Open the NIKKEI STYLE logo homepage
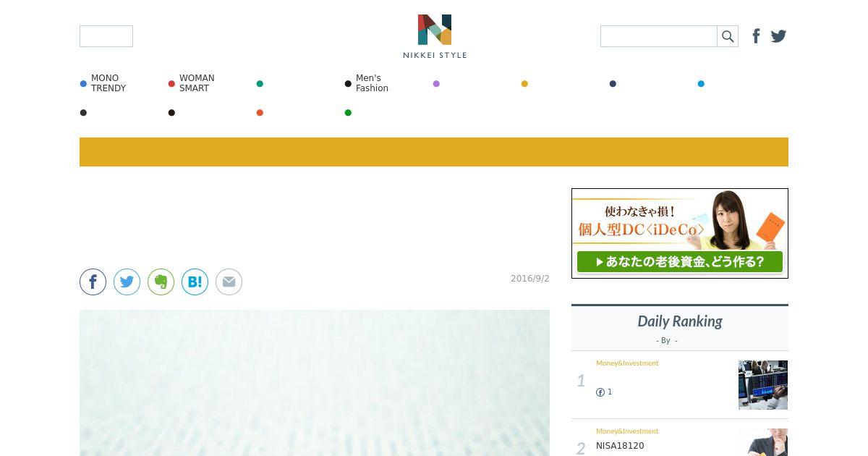This screenshot has width=868, height=456. [435, 36]
